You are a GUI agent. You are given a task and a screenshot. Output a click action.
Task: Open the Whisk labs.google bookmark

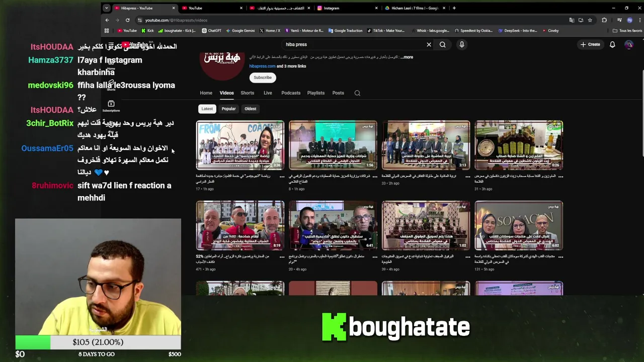coord(430,31)
